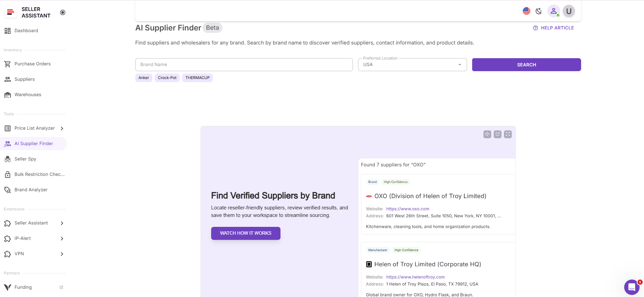This screenshot has width=644, height=297.
Task: Open the Dashboard from the sidebar
Action: [26, 30]
